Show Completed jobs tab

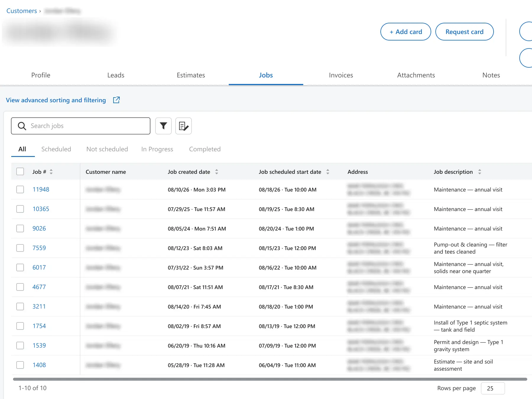(205, 149)
